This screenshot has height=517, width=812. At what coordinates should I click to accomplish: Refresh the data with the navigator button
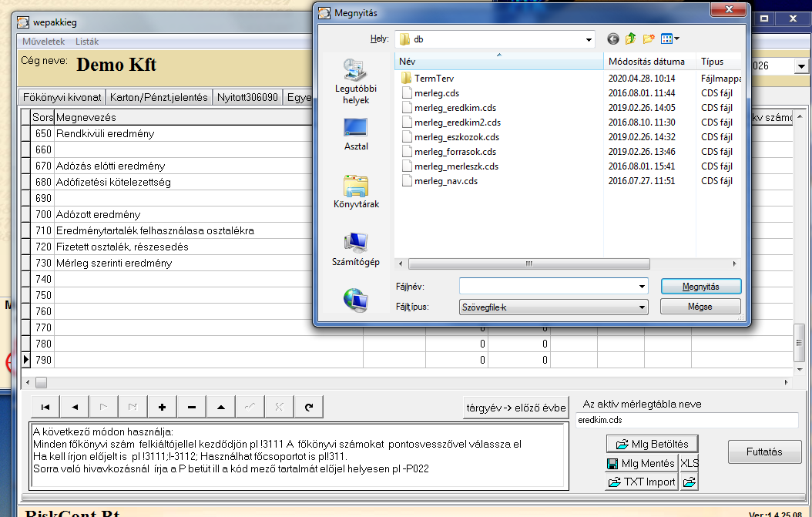click(309, 407)
